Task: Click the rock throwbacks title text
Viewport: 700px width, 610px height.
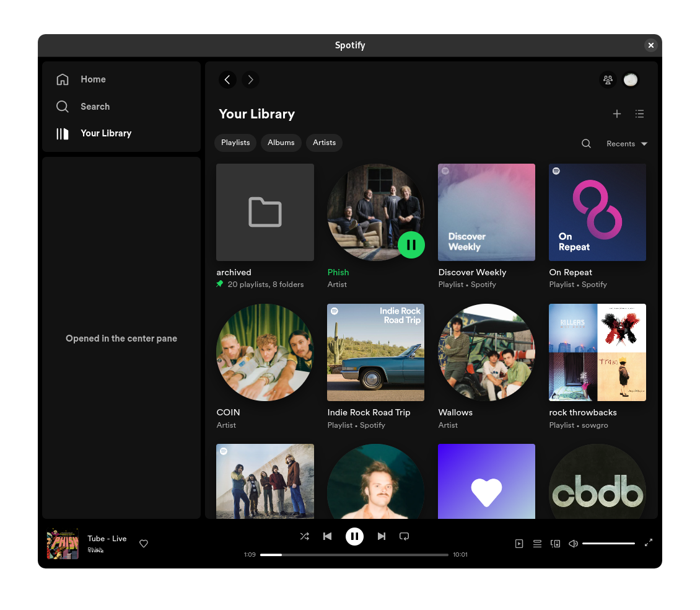Action: click(x=582, y=412)
